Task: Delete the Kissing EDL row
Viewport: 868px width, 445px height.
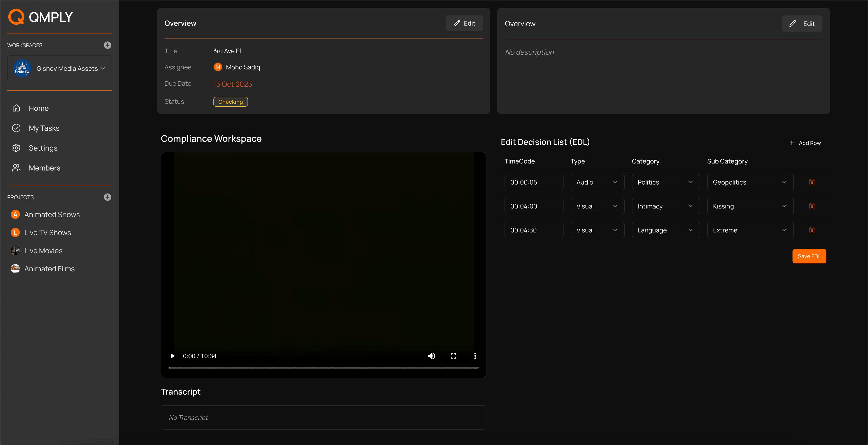Action: [812, 206]
